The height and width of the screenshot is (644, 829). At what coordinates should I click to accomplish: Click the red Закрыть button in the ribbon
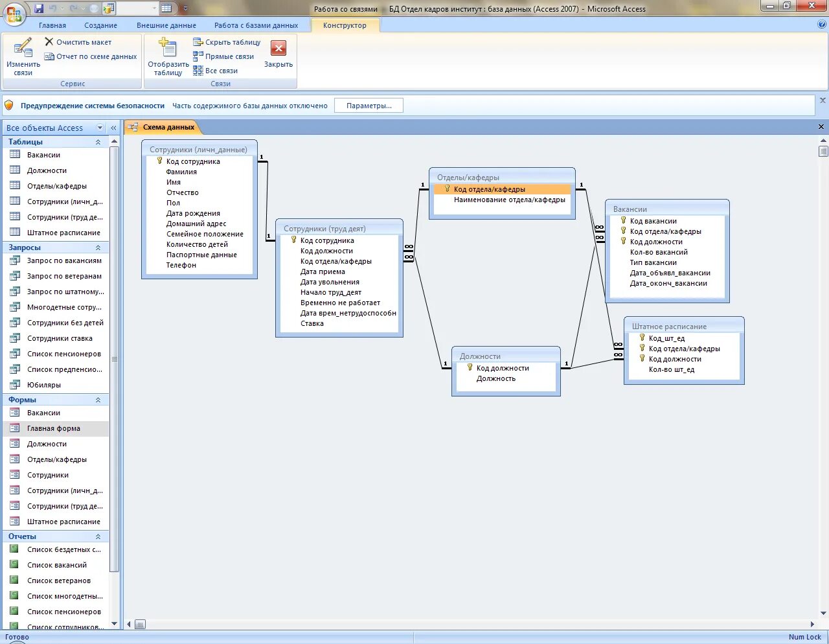[278, 53]
